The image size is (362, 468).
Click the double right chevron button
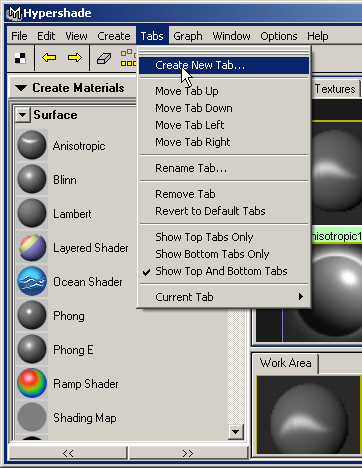(188, 453)
